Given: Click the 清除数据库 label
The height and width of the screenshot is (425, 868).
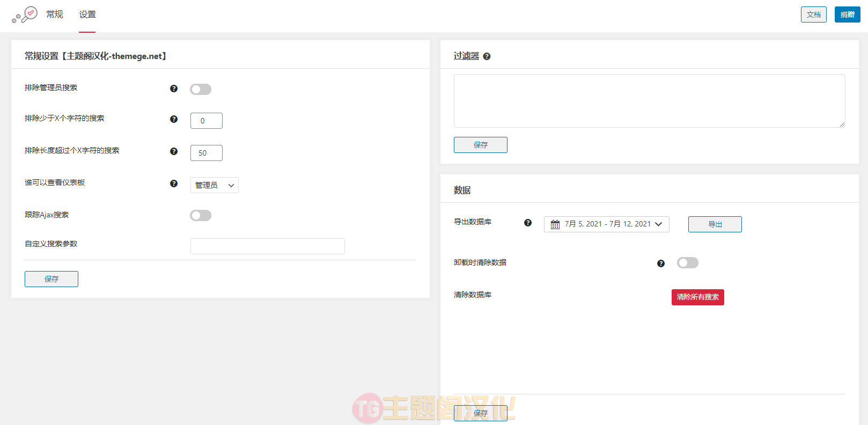Looking at the screenshot, I should pos(473,295).
